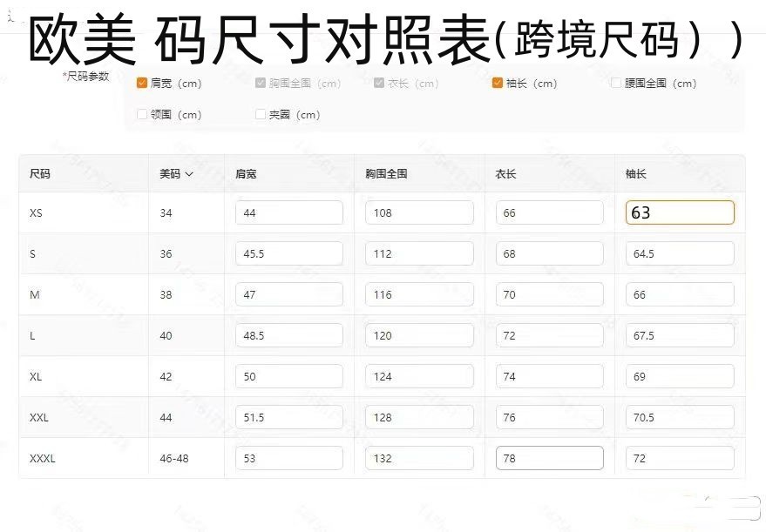
Task: Click the XXXL row 胸围全围 input showing 132
Action: pos(418,457)
